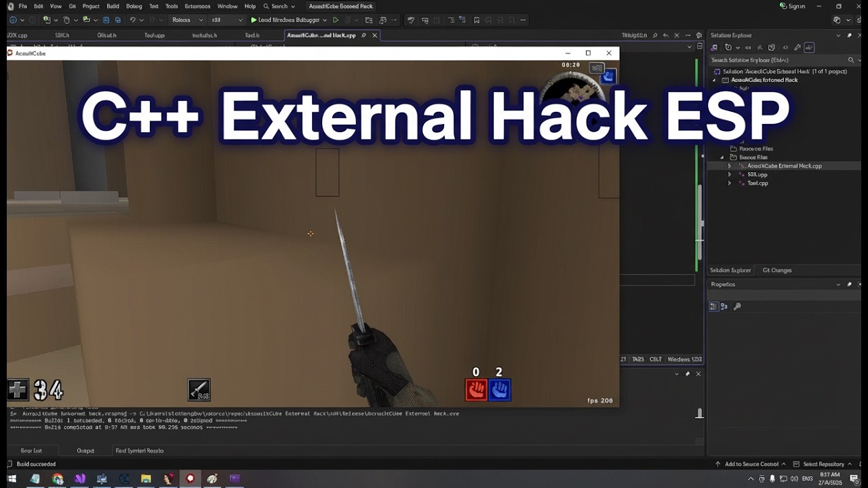Viewport: 868px width, 488px height.
Task: Click the bookmark toolbar icon
Action: coord(477,20)
